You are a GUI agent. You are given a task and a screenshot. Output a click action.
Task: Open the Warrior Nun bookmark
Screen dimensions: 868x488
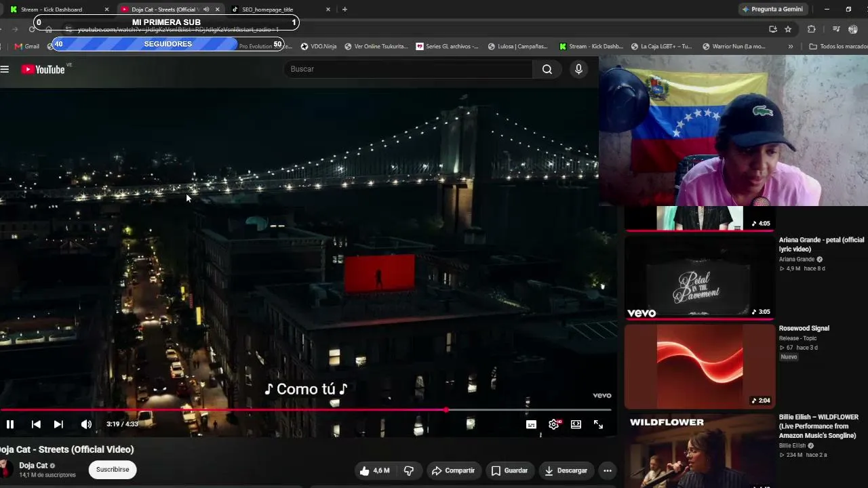point(734,47)
